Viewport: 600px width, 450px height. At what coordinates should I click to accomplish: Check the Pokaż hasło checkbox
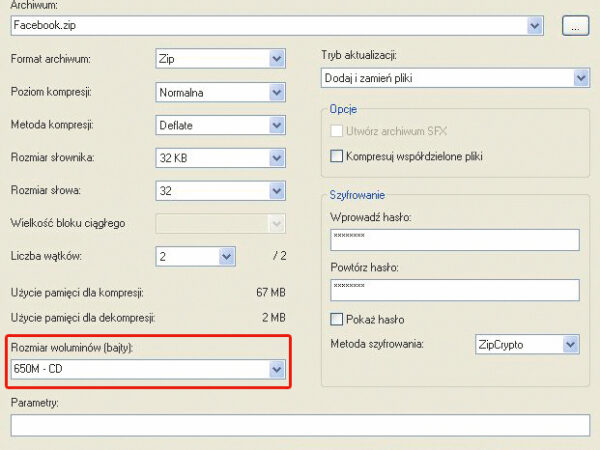pyautogui.click(x=336, y=319)
